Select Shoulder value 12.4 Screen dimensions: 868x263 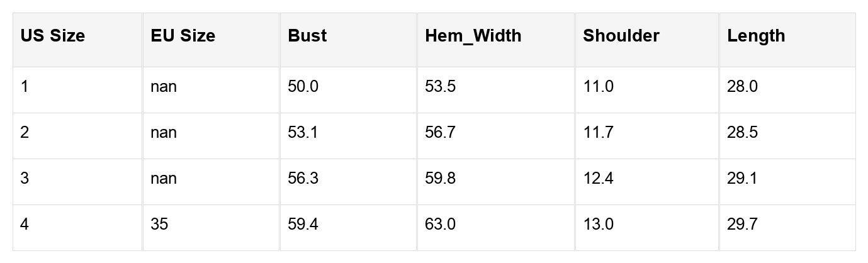coord(646,182)
